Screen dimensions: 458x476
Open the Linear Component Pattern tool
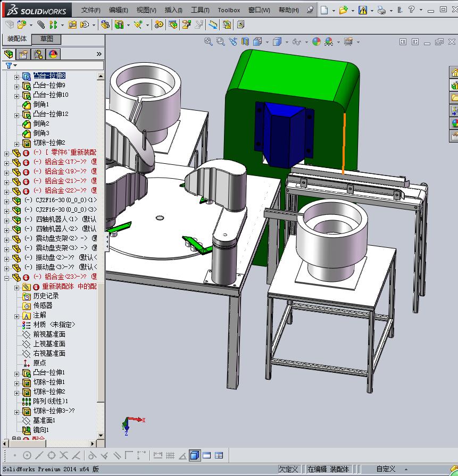point(53,24)
